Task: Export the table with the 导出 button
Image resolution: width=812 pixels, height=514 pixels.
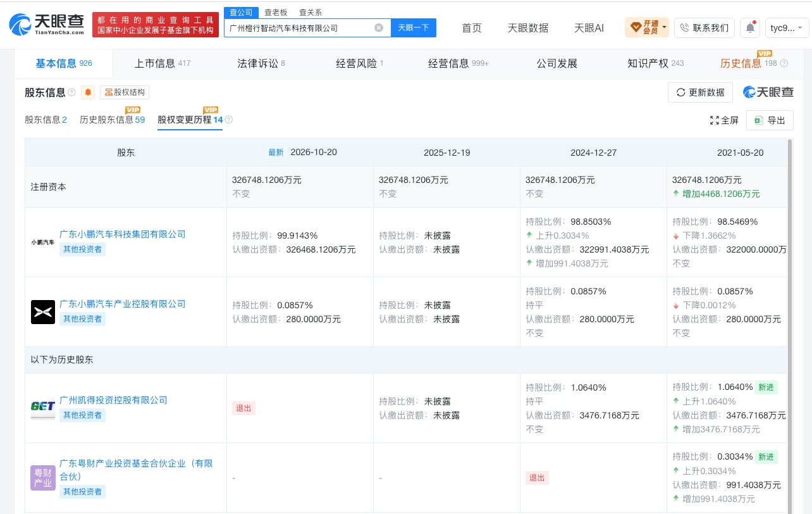Action: (x=770, y=120)
